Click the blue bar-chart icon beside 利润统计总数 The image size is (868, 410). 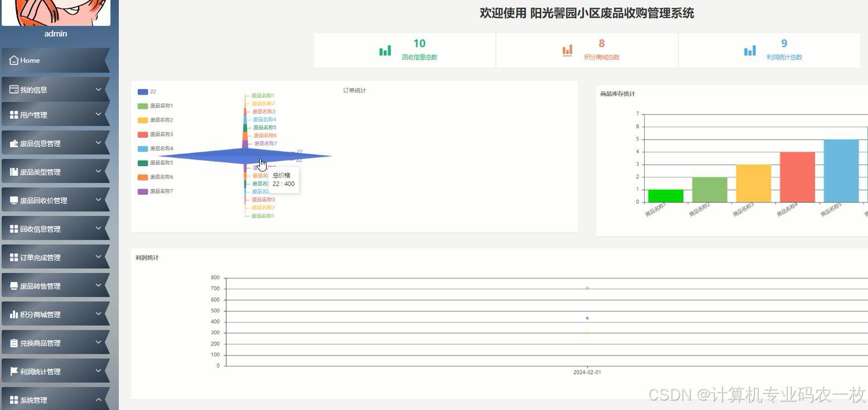pyautogui.click(x=749, y=50)
